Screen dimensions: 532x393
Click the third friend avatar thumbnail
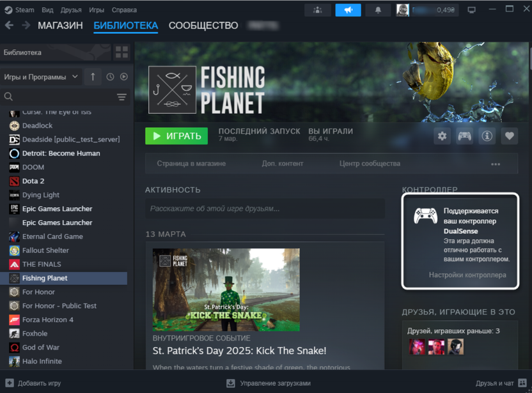(455, 346)
